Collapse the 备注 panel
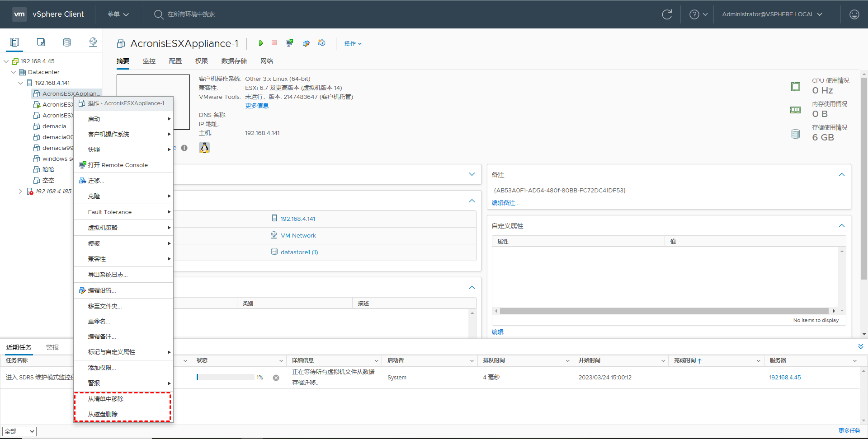The image size is (868, 439). click(x=842, y=175)
